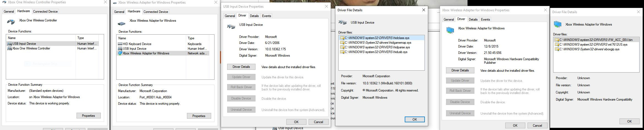Screen dimensions: 644x130
Task: Click keyboard icon beside HID Keyboard Device
Action: tap(120, 44)
